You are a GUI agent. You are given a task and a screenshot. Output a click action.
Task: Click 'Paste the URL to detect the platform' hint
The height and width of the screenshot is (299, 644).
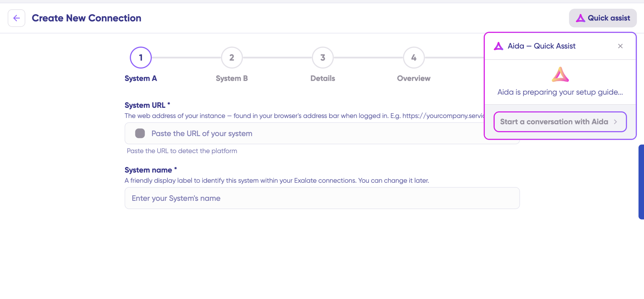click(x=182, y=151)
